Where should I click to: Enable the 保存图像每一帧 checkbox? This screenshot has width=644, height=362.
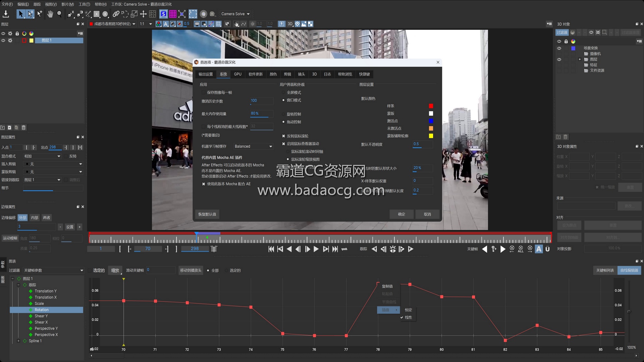tap(203, 93)
